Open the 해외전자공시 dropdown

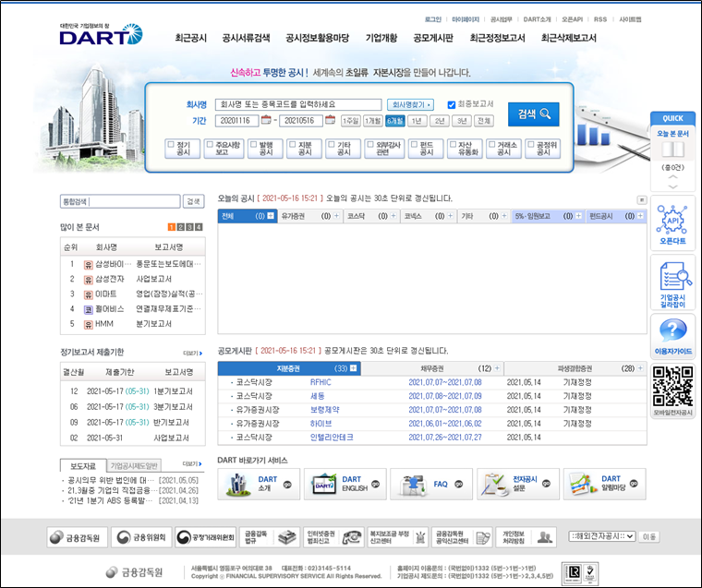(602, 536)
